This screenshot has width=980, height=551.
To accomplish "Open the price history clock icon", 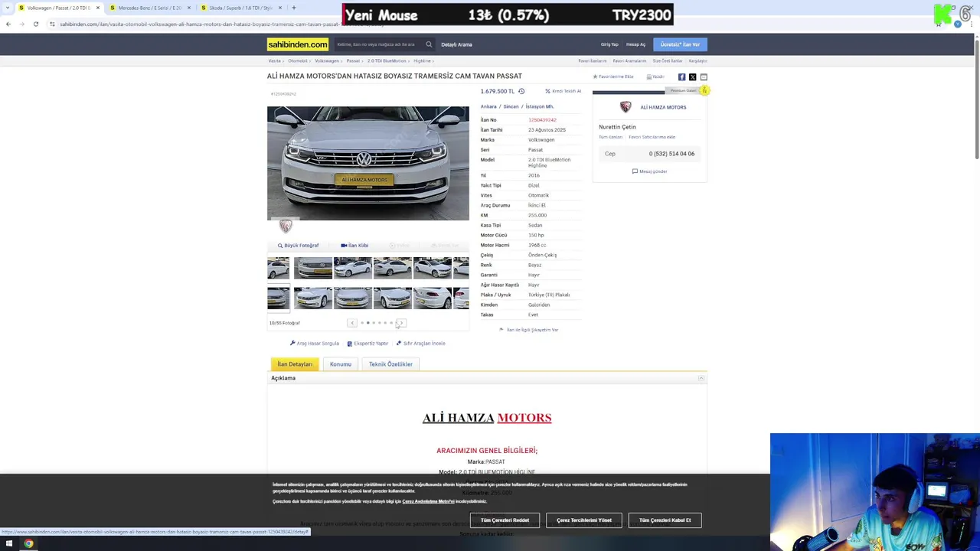I will 521,91.
